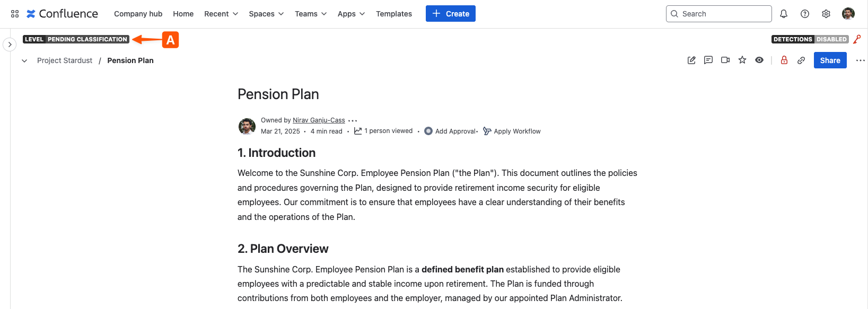Click the video record icon
The image size is (868, 309).
tap(725, 60)
